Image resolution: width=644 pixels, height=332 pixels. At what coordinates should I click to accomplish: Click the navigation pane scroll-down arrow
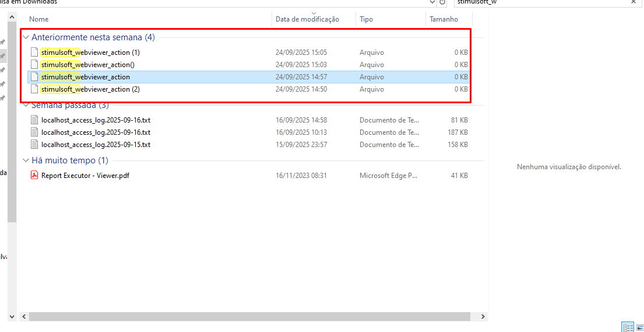coord(12,316)
